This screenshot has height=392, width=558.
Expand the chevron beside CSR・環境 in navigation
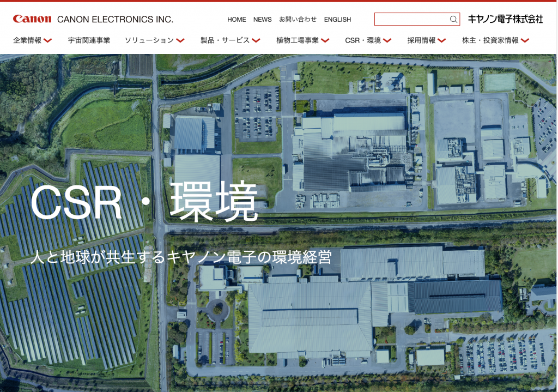[387, 40]
